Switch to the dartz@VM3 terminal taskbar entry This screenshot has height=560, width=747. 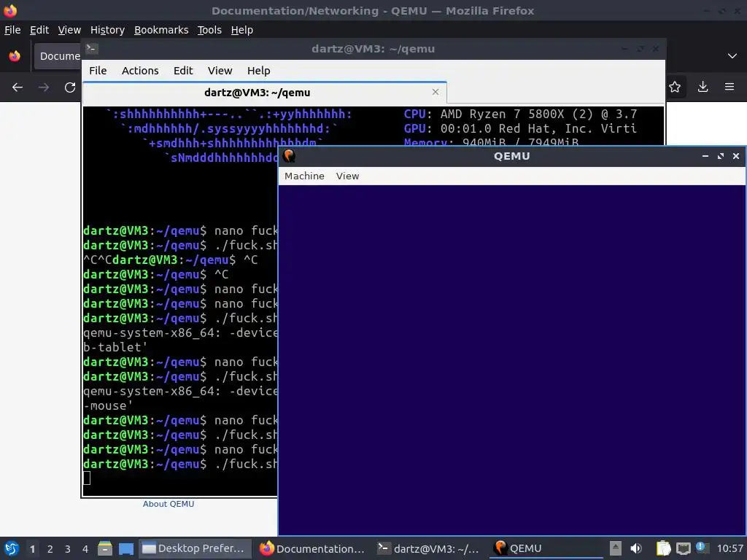coord(429,548)
